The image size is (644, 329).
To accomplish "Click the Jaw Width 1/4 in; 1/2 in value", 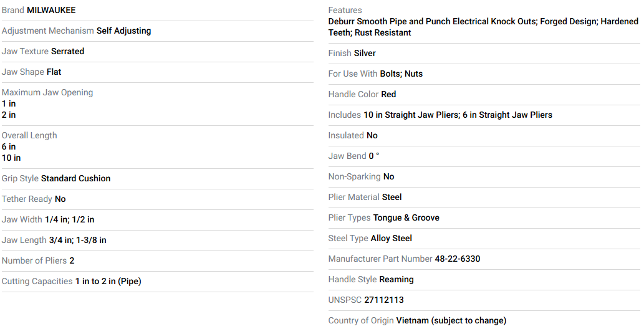I will click(x=70, y=219).
